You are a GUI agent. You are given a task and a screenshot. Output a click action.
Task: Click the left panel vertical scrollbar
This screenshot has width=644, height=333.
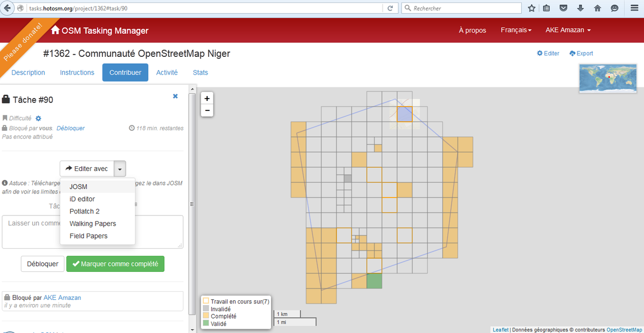coord(193,204)
